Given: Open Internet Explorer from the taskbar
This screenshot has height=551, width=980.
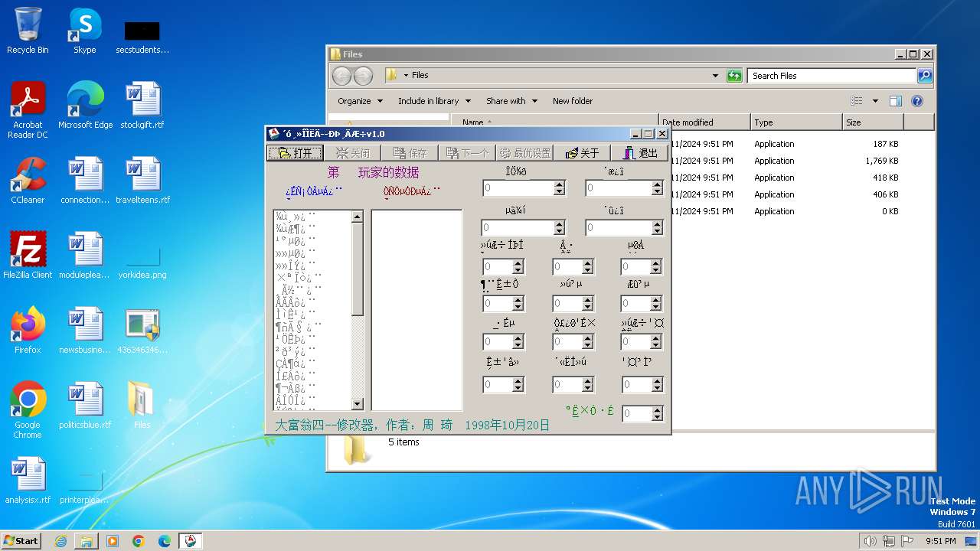Looking at the screenshot, I should point(60,541).
